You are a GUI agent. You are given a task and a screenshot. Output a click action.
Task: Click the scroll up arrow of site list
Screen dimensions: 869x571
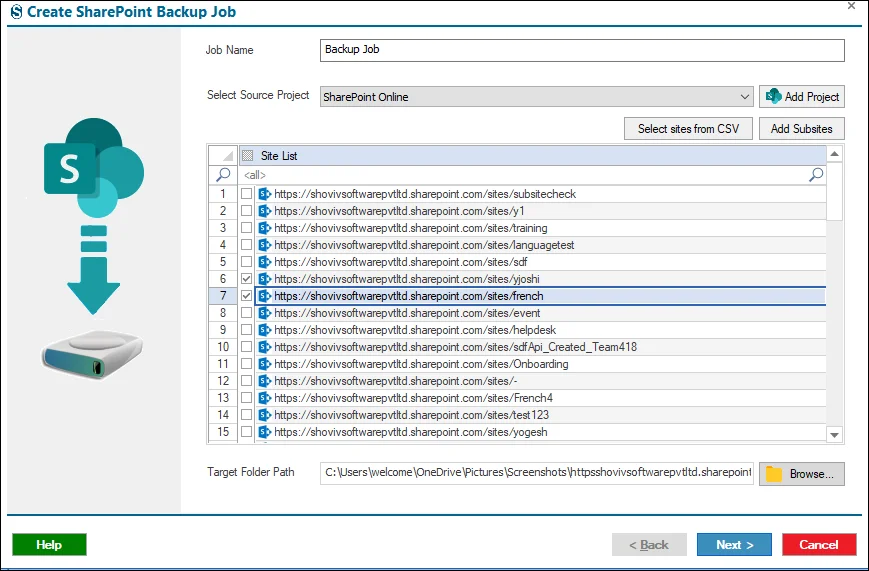[x=835, y=154]
